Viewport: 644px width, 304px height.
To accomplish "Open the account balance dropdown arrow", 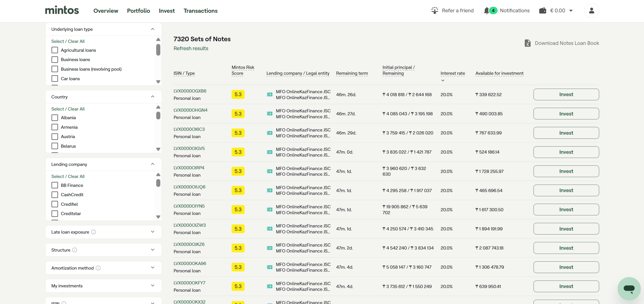I will coord(571,11).
